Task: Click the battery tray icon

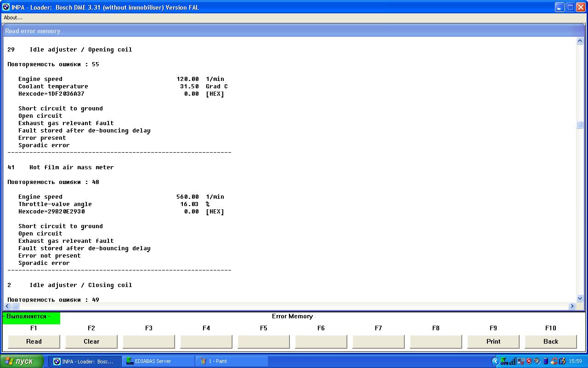Action: click(546, 361)
